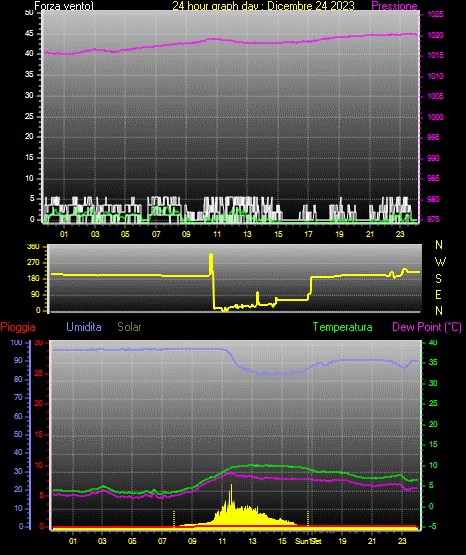Click the wind direction spike near hour 11
Screen dimensions: 466x555
point(211,264)
